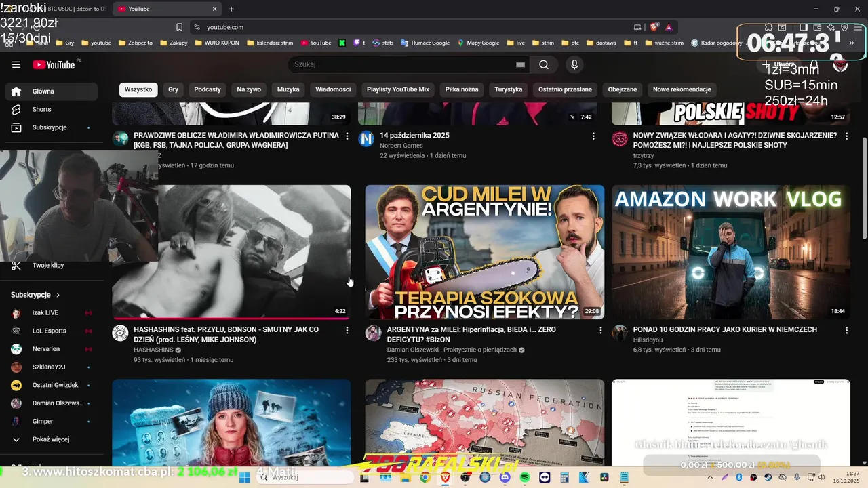
Task: Open SzklanaY2J channel
Action: click(52, 367)
